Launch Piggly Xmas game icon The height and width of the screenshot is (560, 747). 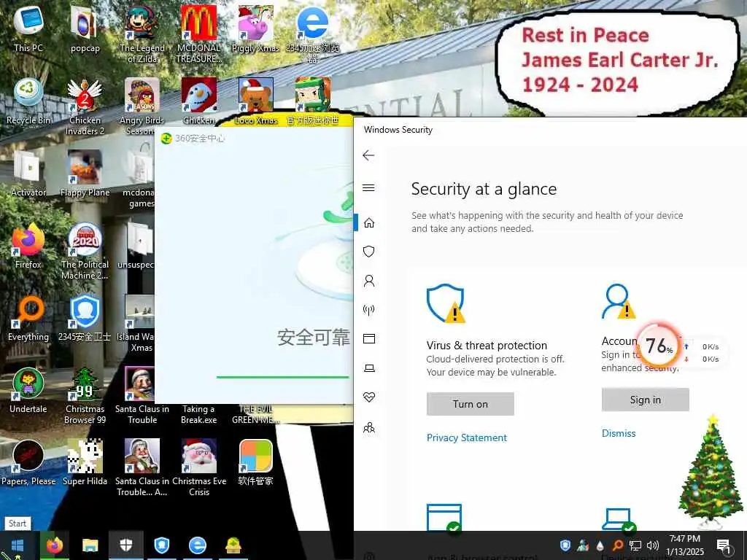(x=255, y=28)
